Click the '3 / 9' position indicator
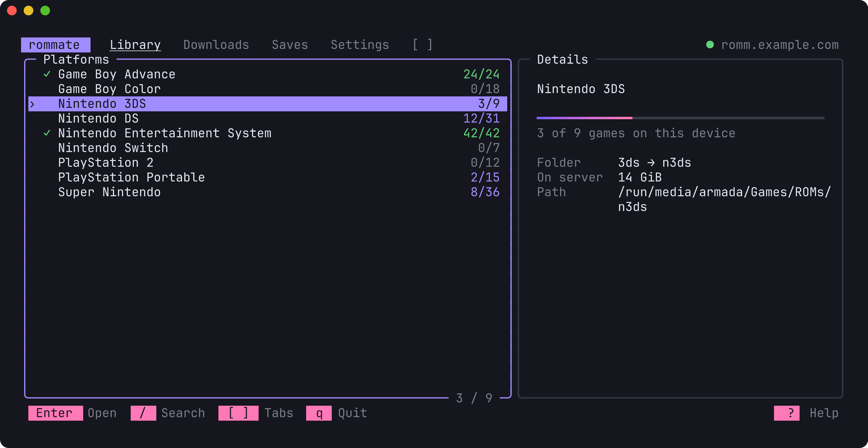The height and width of the screenshot is (448, 868). (474, 398)
